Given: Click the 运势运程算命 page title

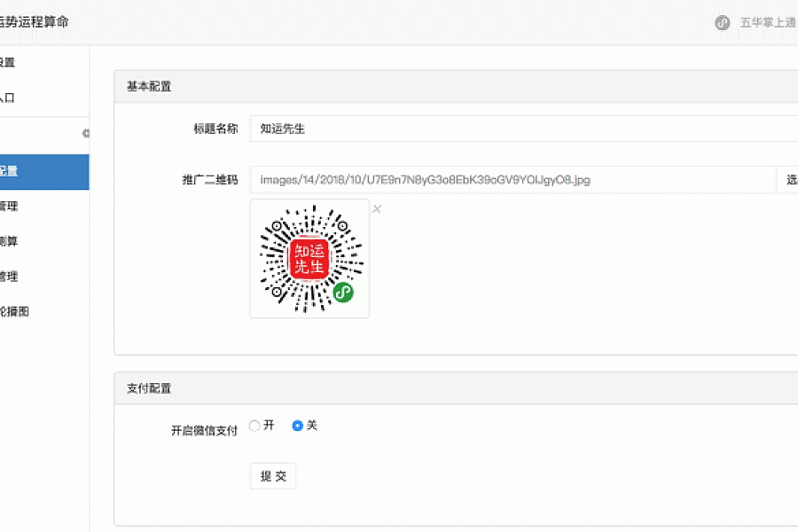Looking at the screenshot, I should 34,22.
